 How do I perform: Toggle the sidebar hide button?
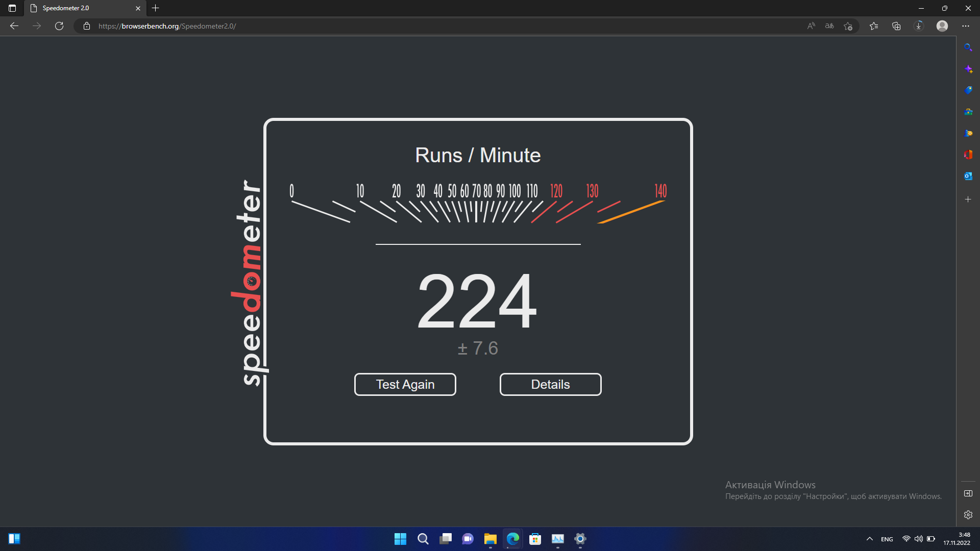tap(968, 493)
